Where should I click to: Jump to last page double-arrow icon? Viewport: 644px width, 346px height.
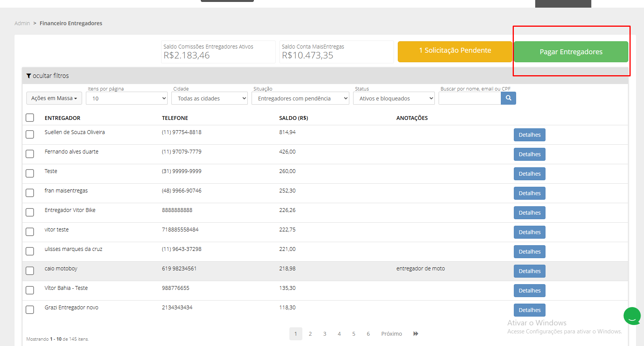point(416,334)
